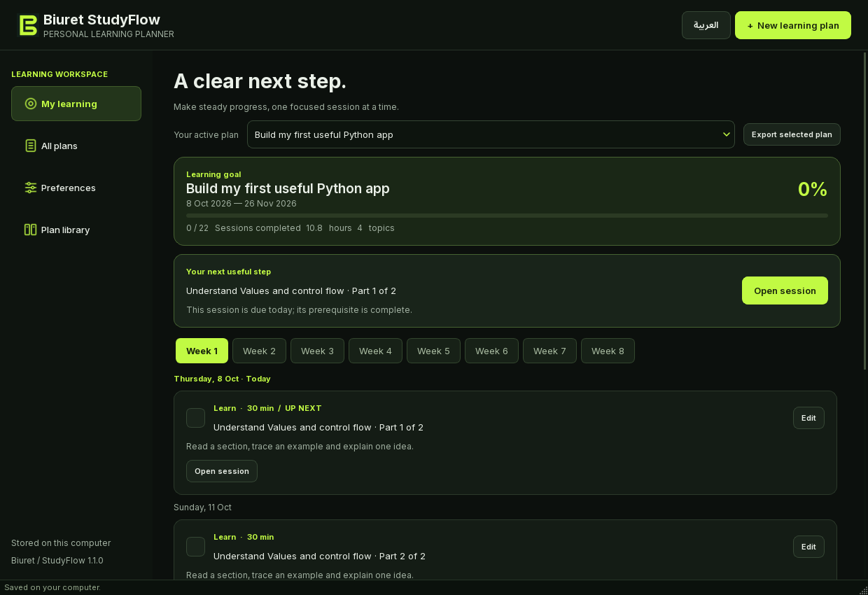Image resolution: width=868 pixels, height=595 pixels.
Task: Open the Preferences section
Action: 76,188
